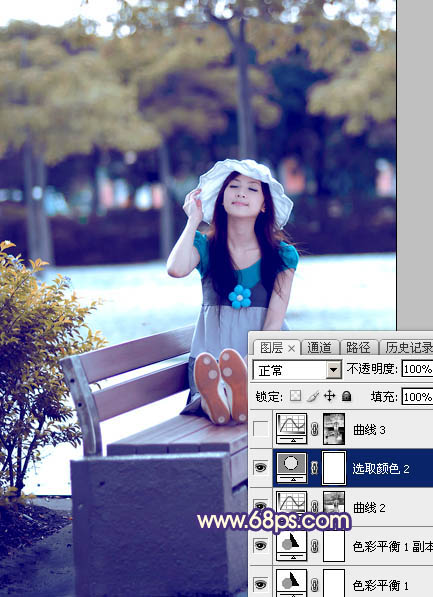Click the lock image pixels brush icon

pyautogui.click(x=313, y=396)
